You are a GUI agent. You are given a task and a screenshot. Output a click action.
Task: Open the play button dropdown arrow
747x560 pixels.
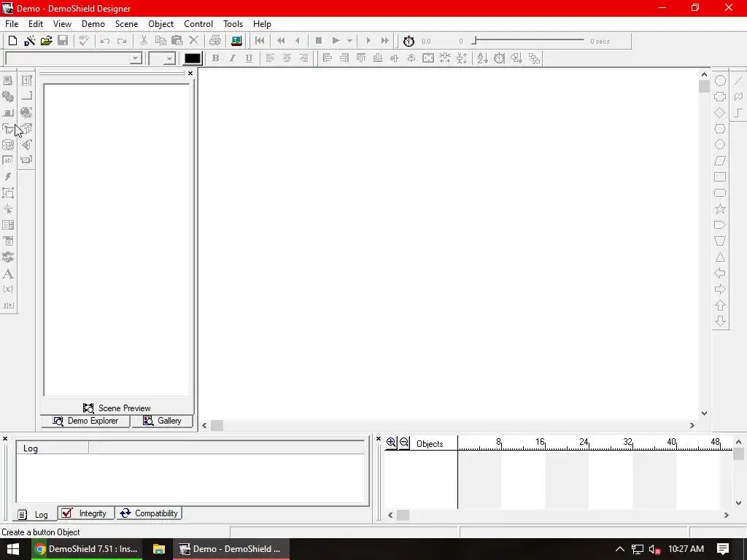(349, 41)
